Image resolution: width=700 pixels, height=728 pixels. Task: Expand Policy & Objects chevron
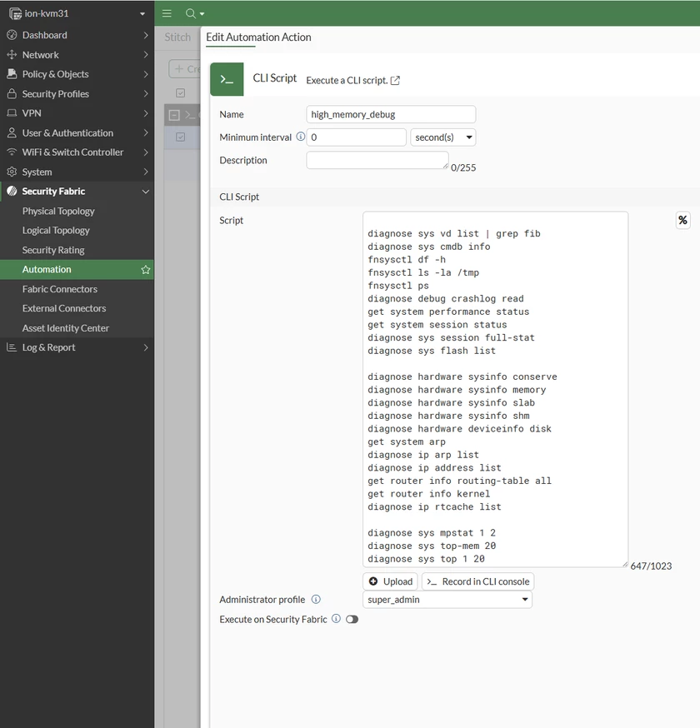pyautogui.click(x=146, y=74)
